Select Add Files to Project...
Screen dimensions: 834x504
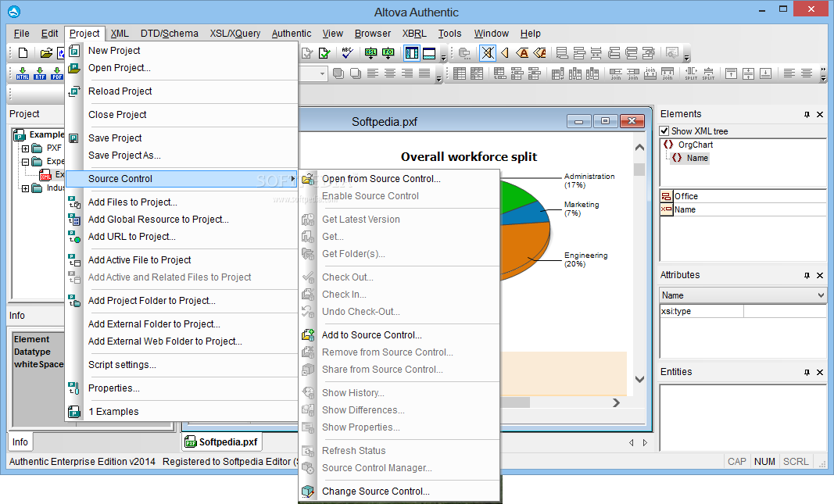(181, 202)
